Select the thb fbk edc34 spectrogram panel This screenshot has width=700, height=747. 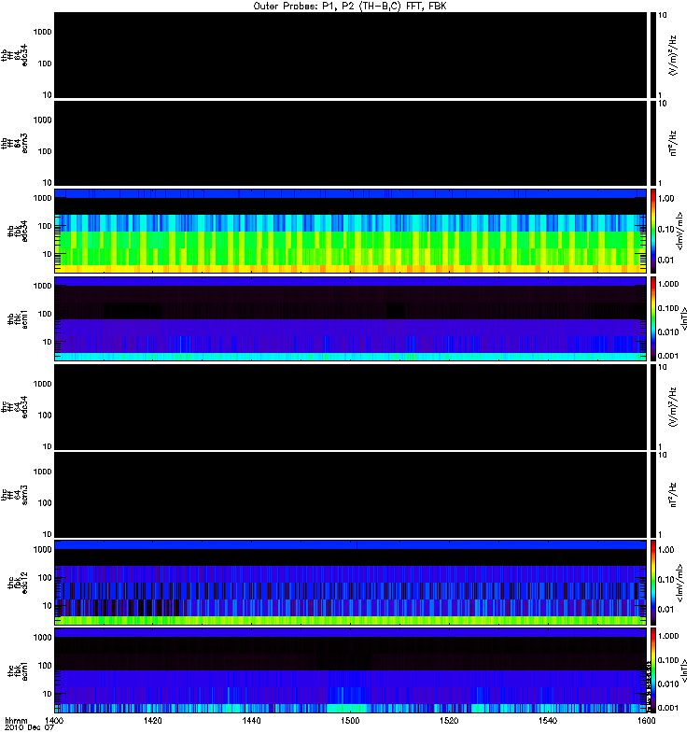[x=351, y=231]
